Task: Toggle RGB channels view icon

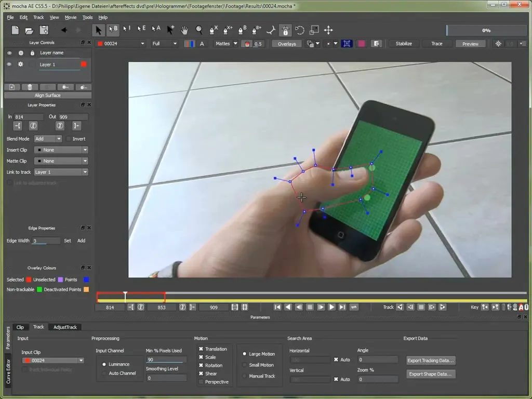Action: pos(189,44)
